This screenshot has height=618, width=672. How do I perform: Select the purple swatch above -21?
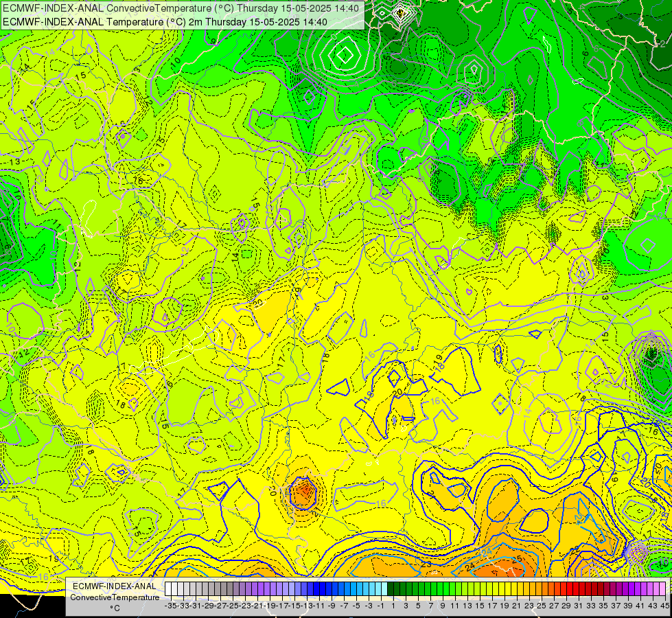255,589
